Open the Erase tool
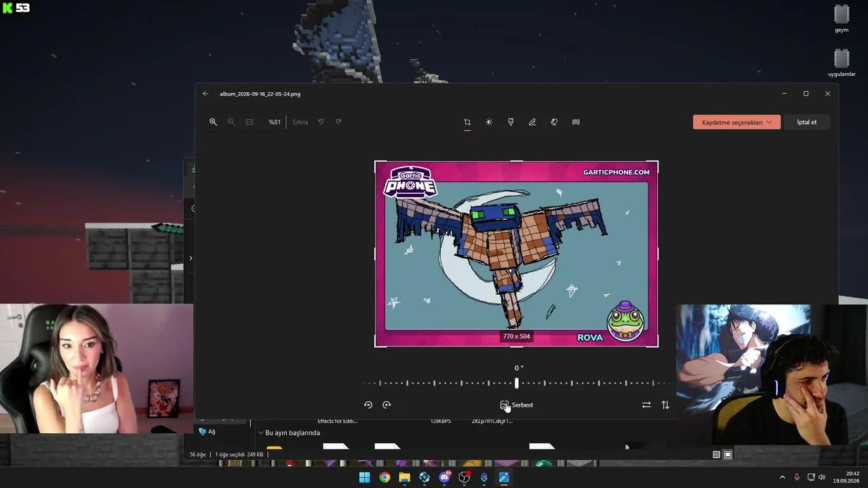868x488 pixels. pos(554,122)
